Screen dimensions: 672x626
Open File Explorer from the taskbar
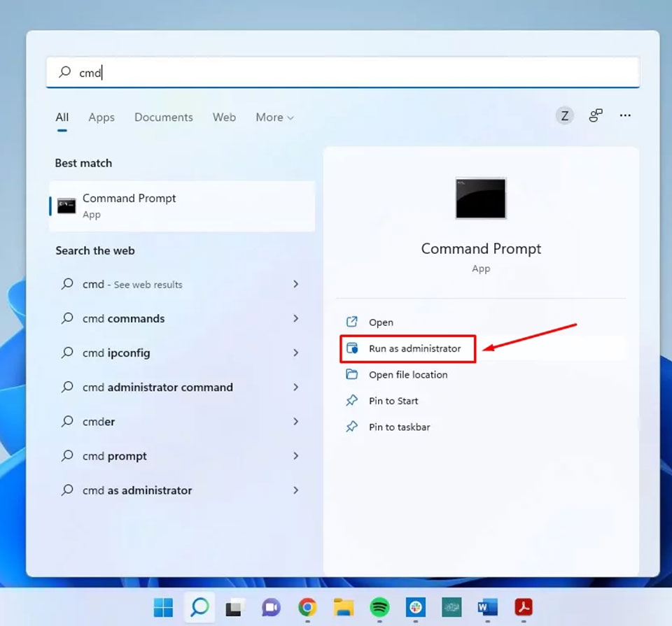pyautogui.click(x=344, y=607)
